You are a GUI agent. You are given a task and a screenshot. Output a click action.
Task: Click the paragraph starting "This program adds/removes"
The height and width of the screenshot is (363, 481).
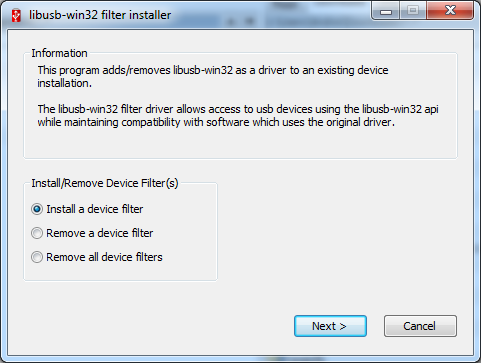[213, 77]
